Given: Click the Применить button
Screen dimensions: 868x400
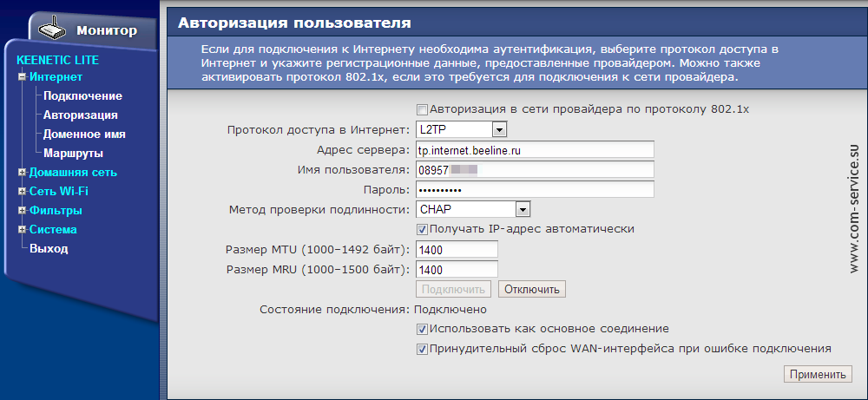Looking at the screenshot, I should tap(817, 375).
